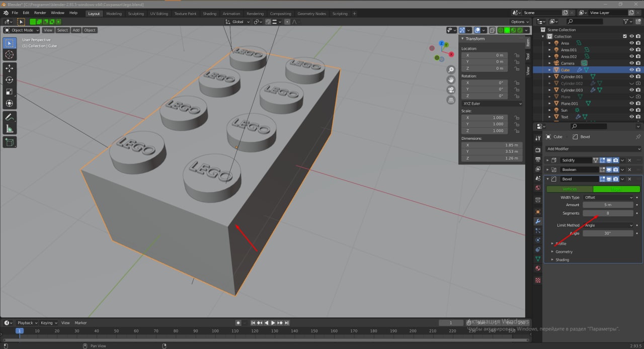Click the Bevel Amount field
Screen dimensions: 644x349
point(608,205)
